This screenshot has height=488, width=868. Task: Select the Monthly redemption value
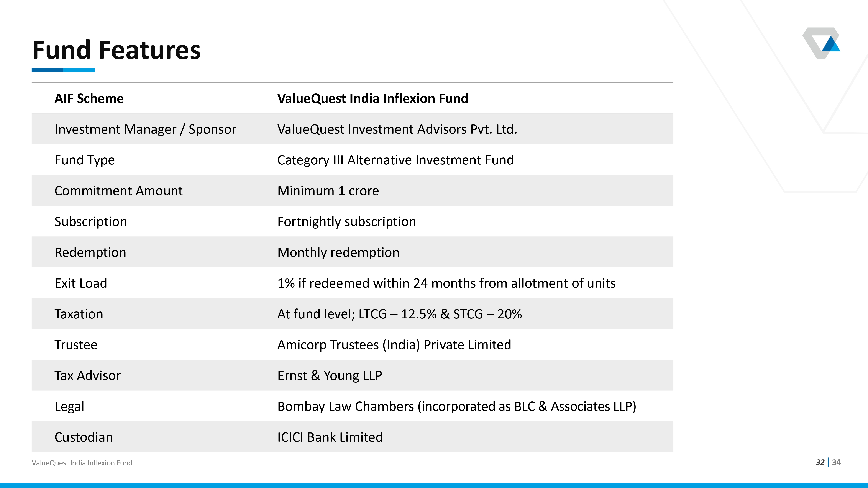click(x=338, y=253)
